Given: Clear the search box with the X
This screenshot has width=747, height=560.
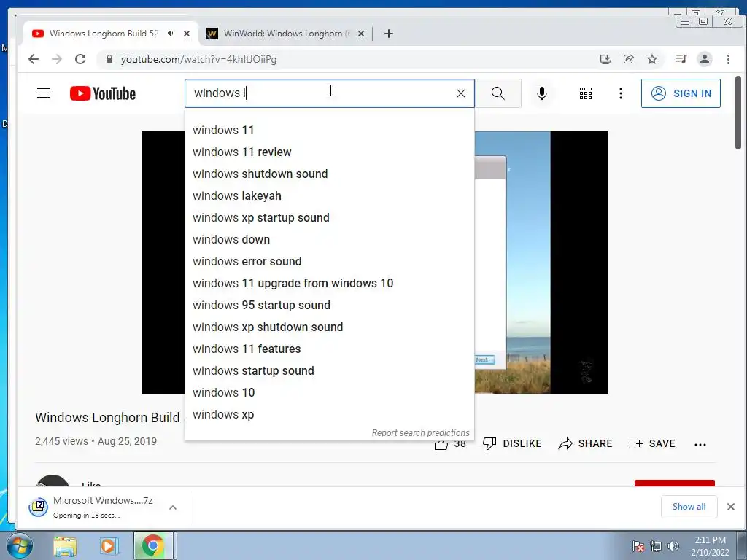Looking at the screenshot, I should point(461,93).
